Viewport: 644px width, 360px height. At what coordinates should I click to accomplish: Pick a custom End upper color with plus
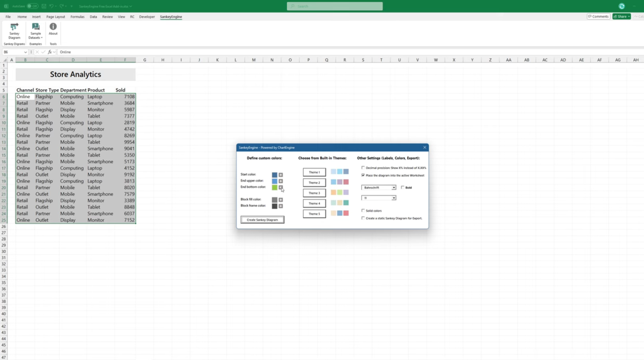tap(281, 181)
